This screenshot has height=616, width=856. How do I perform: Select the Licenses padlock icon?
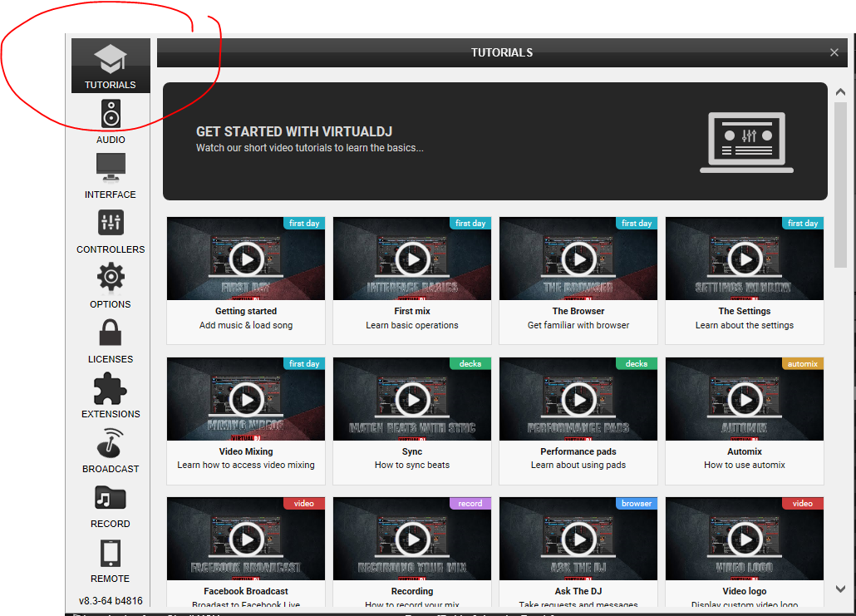111,332
